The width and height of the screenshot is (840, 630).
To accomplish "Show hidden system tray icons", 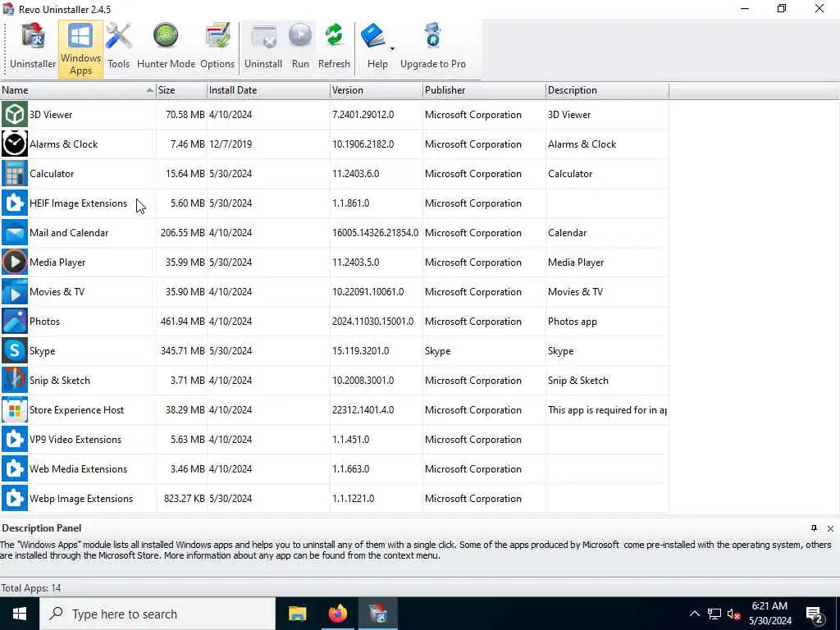I will (x=694, y=614).
